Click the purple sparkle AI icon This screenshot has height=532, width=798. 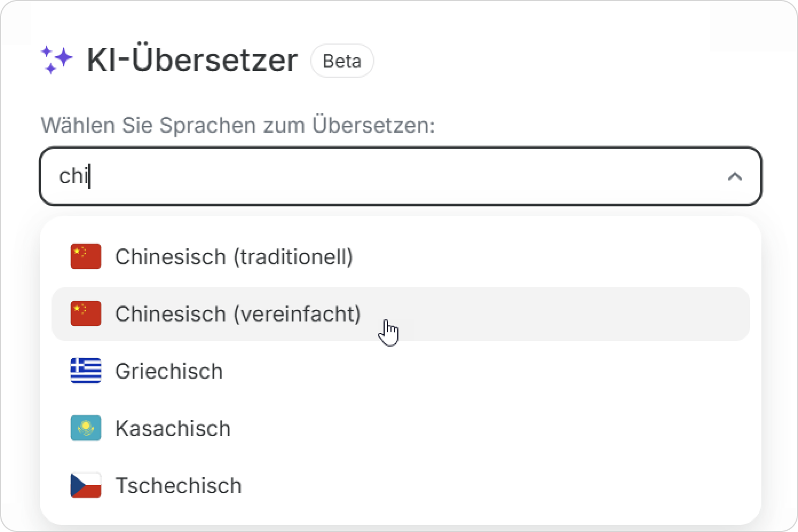tap(57, 59)
